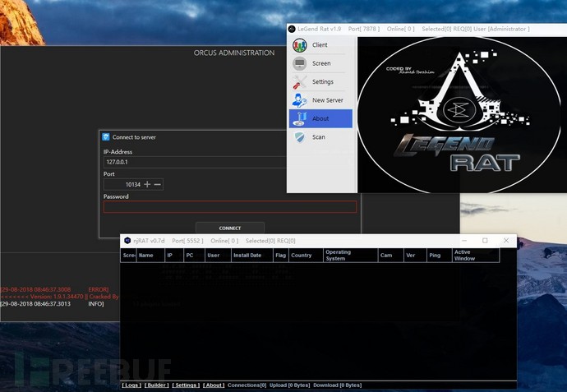
Task: Open the About link in njRAT status bar
Action: (214, 385)
